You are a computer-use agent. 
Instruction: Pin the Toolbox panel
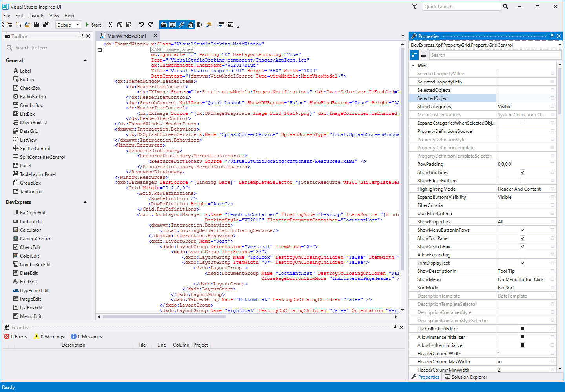tap(82, 36)
